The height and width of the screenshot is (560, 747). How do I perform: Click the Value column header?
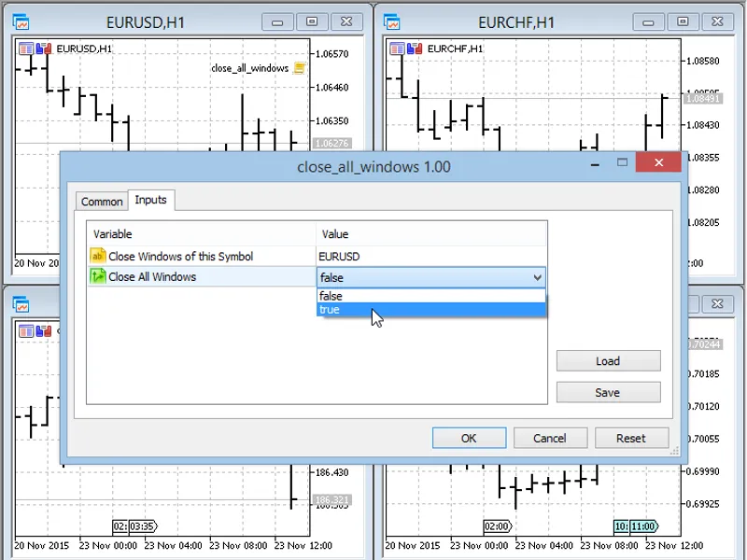[x=431, y=234]
